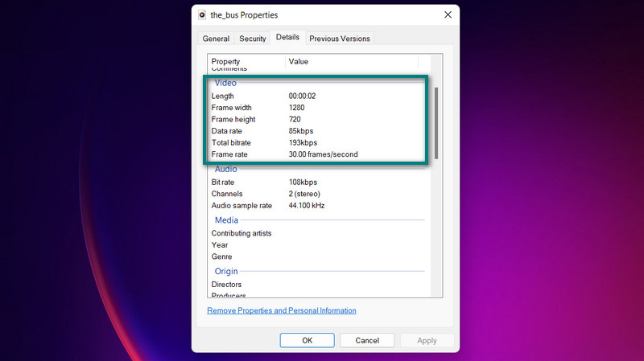Screen dimensions: 644x361
Task: Click the Total bitrate value 193kbps
Action: pos(303,142)
